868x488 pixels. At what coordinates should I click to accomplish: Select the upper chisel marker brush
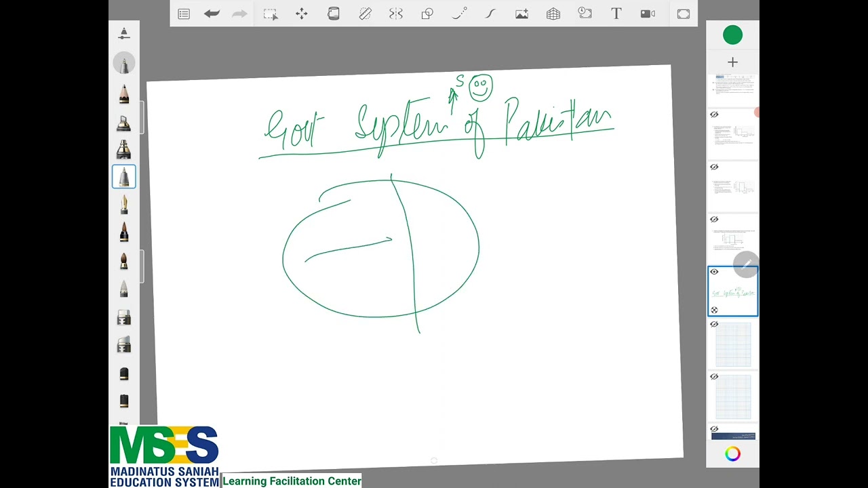[124, 317]
